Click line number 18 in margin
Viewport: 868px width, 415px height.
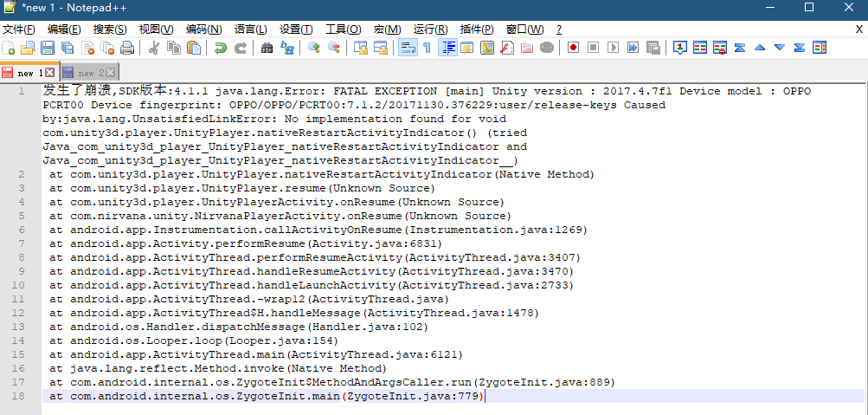pos(18,396)
